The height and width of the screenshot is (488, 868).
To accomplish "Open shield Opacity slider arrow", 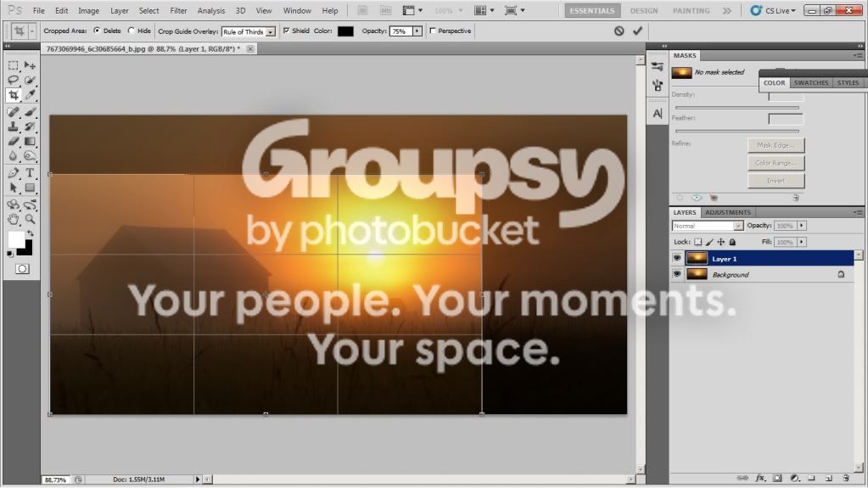I will [417, 31].
